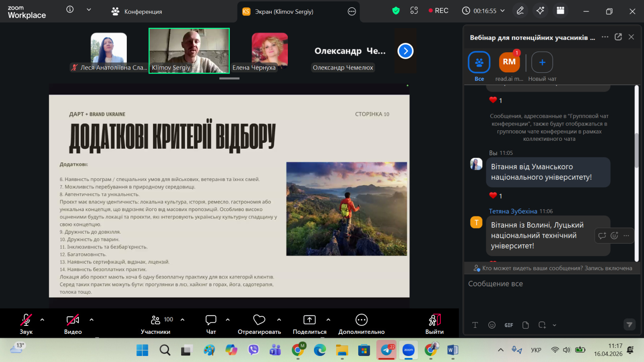644x362 pixels.
Task: Open the Отреагировать reactions heart icon
Action: [259, 320]
